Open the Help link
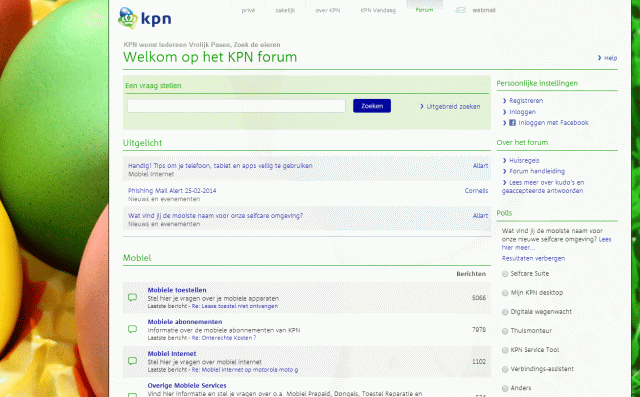 pyautogui.click(x=611, y=58)
